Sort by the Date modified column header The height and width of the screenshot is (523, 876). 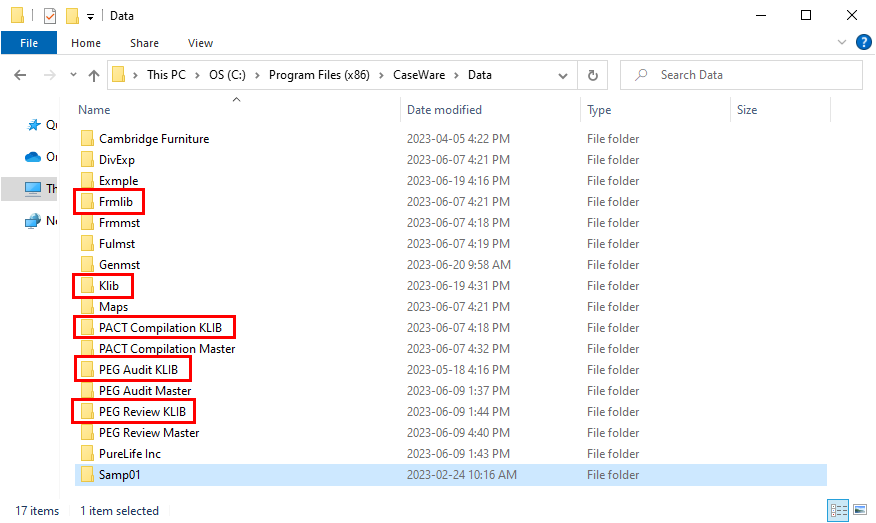coord(444,110)
